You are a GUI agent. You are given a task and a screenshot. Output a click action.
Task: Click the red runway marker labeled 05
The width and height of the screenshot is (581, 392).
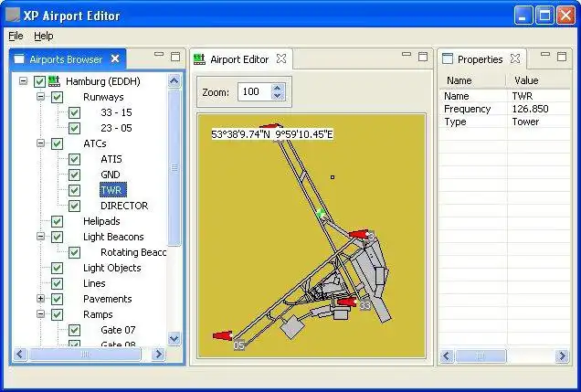click(x=223, y=335)
